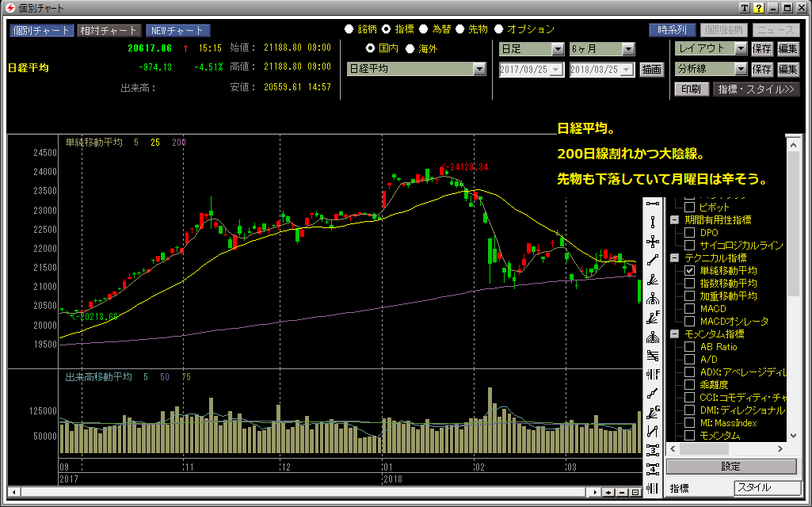Image resolution: width=812 pixels, height=507 pixels.
Task: Select the vertical time lines tool marked F
Action: (653, 374)
